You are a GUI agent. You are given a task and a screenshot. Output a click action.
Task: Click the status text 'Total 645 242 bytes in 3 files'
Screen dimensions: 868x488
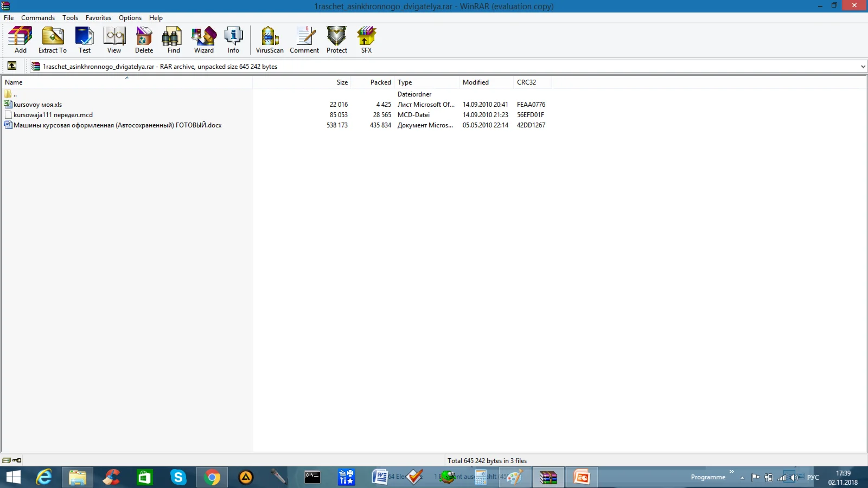487,461
